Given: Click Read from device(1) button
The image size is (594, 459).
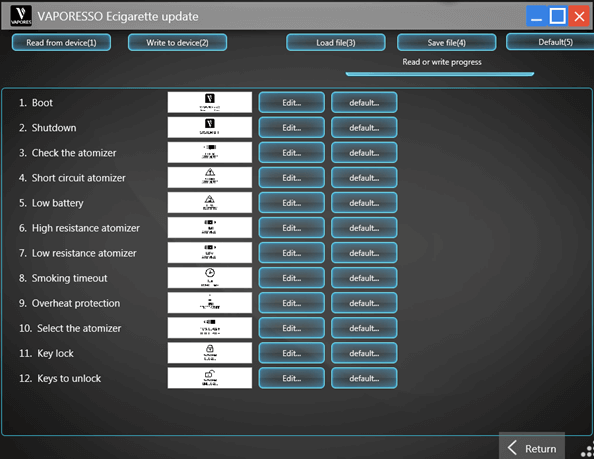Looking at the screenshot, I should click(x=61, y=42).
